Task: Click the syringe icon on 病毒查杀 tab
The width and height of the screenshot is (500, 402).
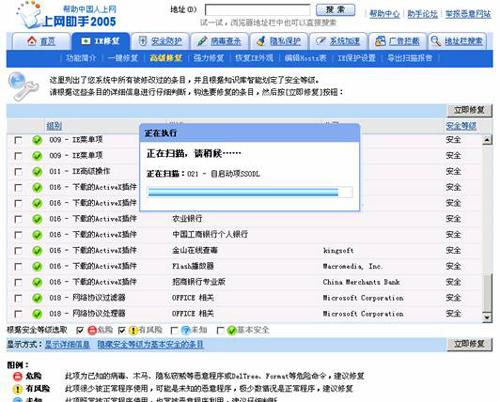Action: (x=202, y=41)
